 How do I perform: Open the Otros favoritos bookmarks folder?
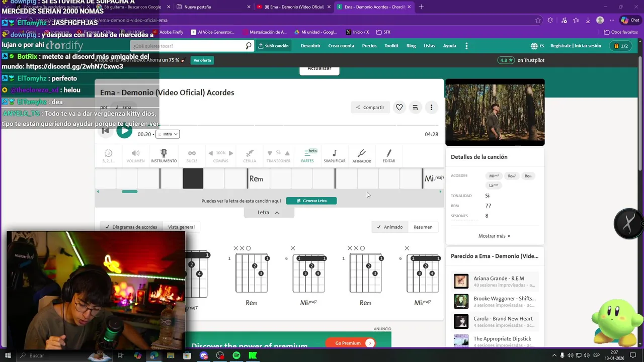tap(621, 32)
